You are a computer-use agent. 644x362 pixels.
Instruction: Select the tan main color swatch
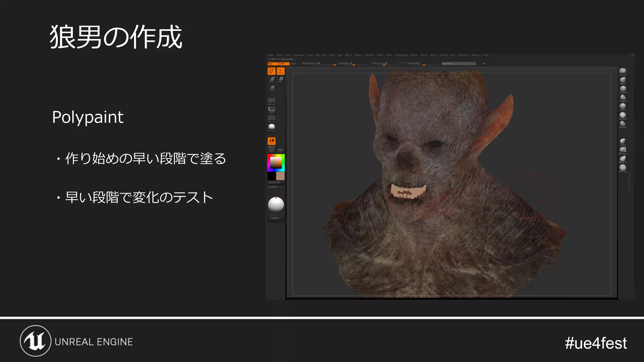[280, 176]
